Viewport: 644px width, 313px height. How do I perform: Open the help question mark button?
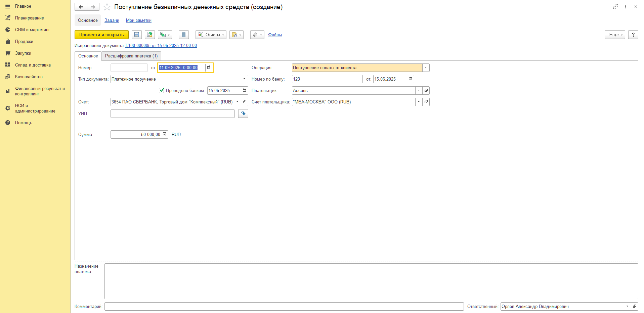(633, 35)
